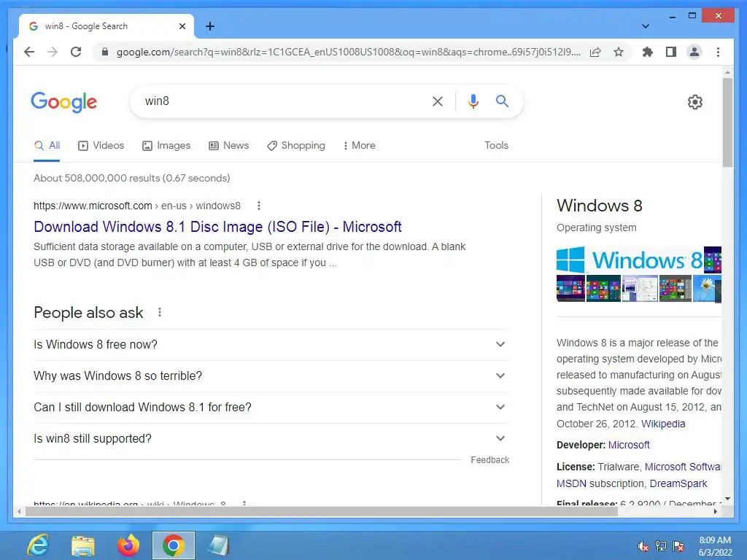Expand 'Is win8 still supported?'
This screenshot has width=747, height=560.
pos(271,438)
